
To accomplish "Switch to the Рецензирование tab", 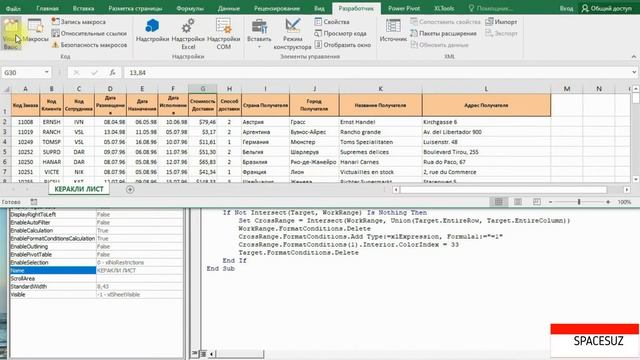I will tap(277, 8).
